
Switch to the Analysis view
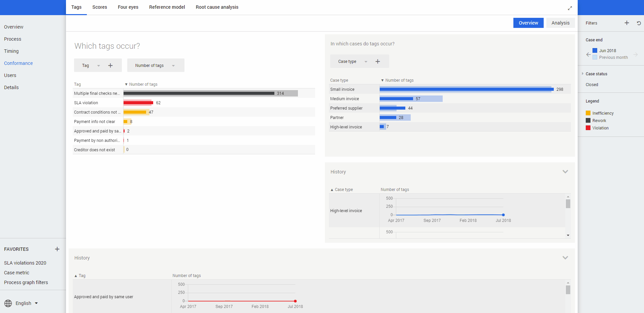(x=560, y=23)
